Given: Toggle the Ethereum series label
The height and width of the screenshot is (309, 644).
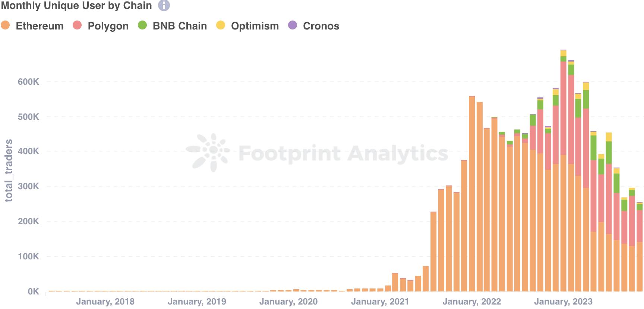Looking at the screenshot, I should (x=40, y=26).
